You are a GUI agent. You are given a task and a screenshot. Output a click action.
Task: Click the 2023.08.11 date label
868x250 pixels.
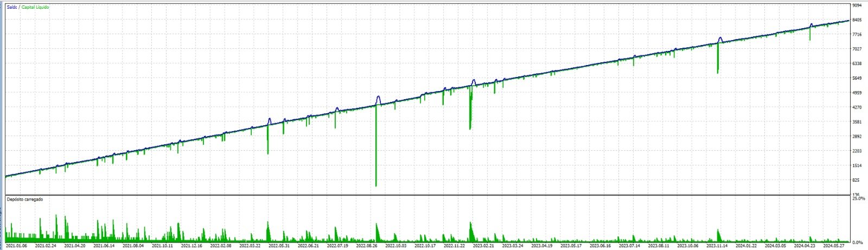(659, 246)
